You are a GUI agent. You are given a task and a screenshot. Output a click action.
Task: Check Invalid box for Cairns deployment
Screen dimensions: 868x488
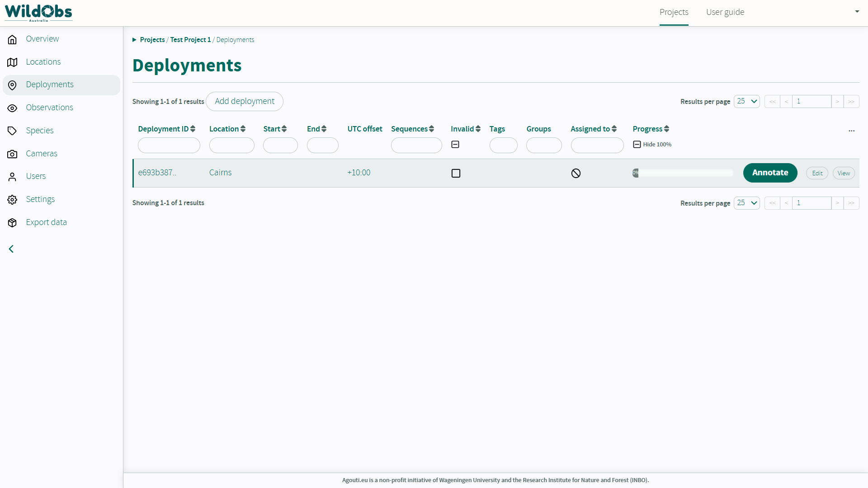[456, 173]
